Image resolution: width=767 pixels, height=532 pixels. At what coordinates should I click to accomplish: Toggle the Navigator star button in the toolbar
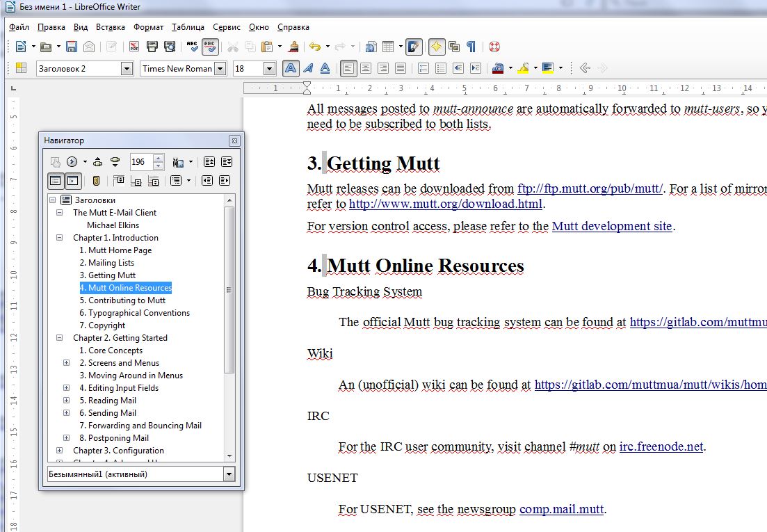tap(436, 47)
